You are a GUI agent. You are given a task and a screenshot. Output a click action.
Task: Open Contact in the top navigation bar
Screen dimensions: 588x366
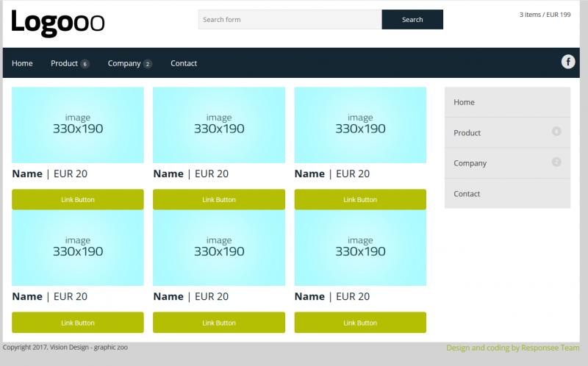click(x=184, y=63)
